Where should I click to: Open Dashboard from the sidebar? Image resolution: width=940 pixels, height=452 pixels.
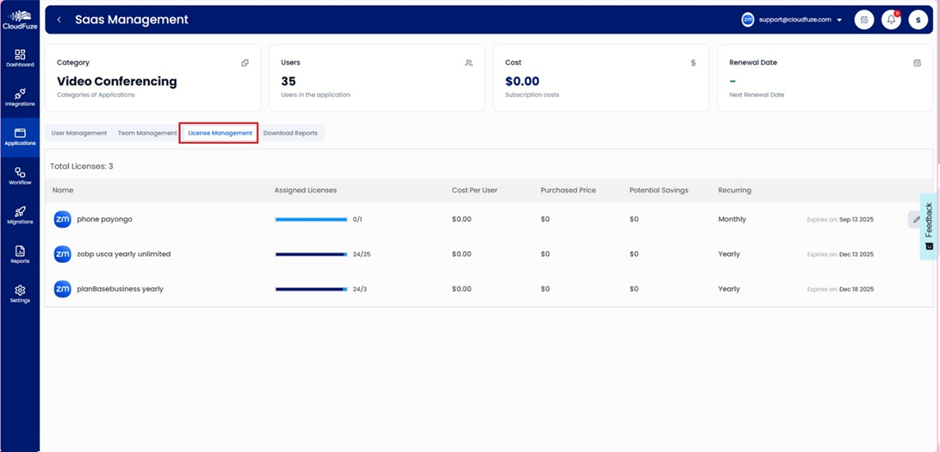tap(20, 58)
